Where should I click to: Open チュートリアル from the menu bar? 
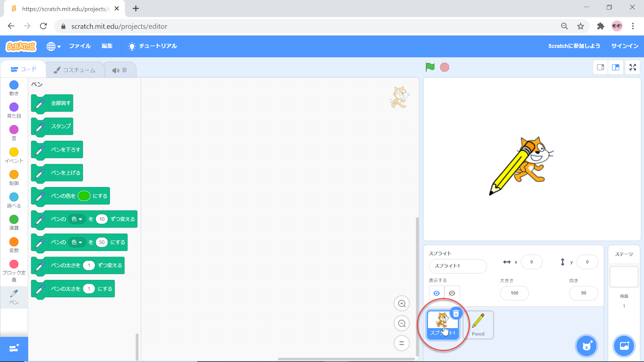click(153, 46)
